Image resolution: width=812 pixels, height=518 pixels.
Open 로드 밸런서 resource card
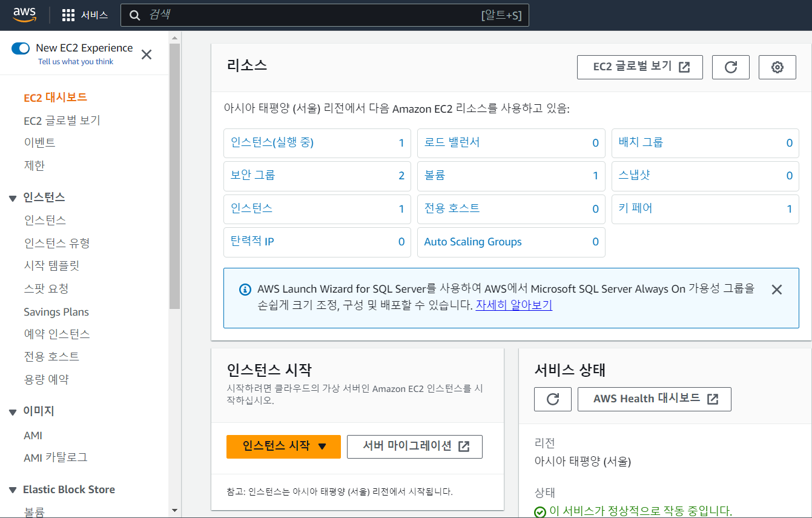pyautogui.click(x=511, y=143)
